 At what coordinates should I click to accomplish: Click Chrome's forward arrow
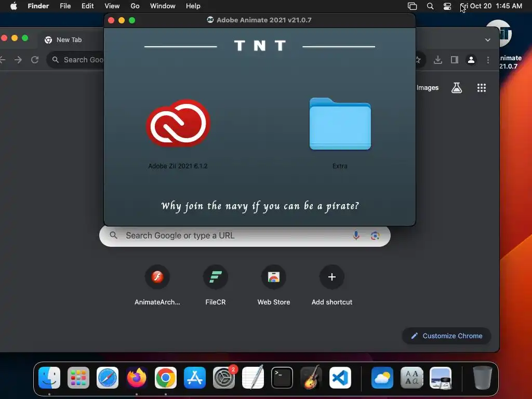(x=18, y=60)
